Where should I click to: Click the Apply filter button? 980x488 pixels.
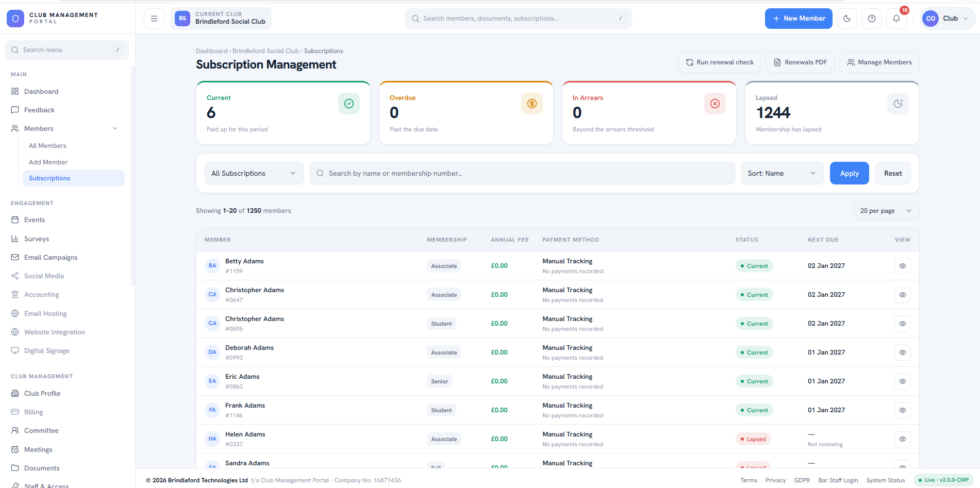pos(850,173)
